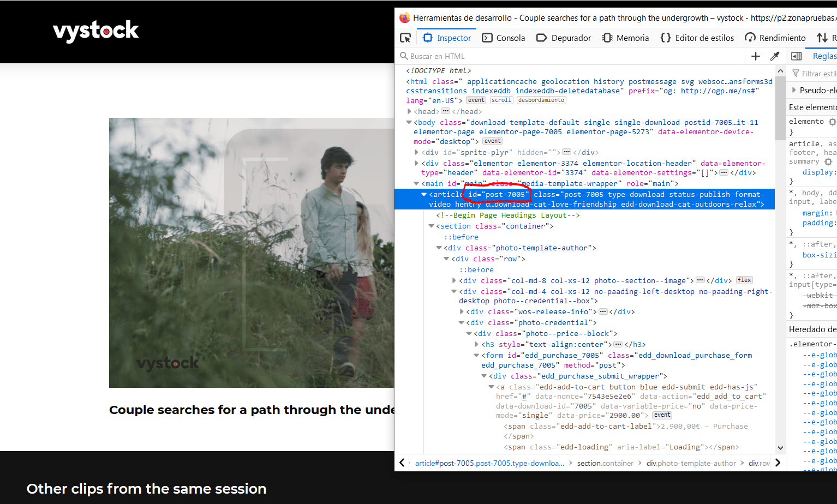Select the eyedropper color picker icon

[x=774, y=56]
